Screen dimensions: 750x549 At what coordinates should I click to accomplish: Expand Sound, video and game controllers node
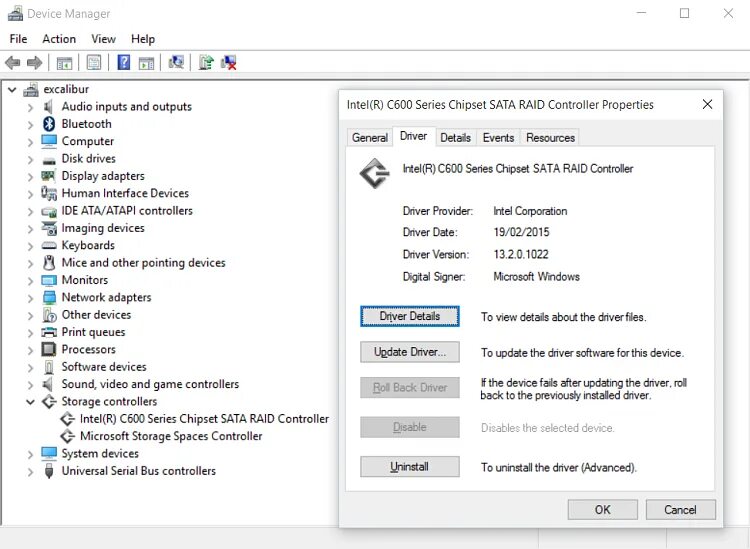click(x=31, y=384)
